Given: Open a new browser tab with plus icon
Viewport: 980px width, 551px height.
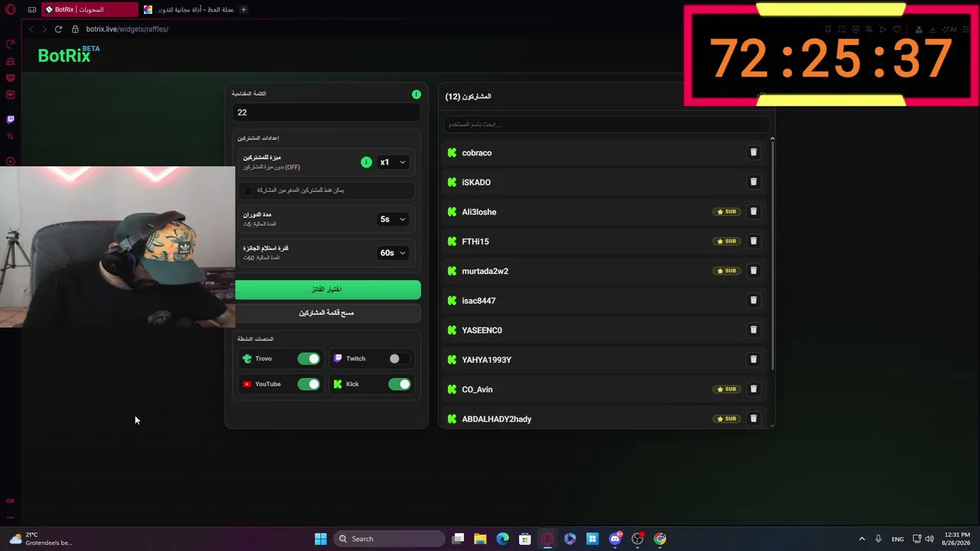Looking at the screenshot, I should coord(243,9).
